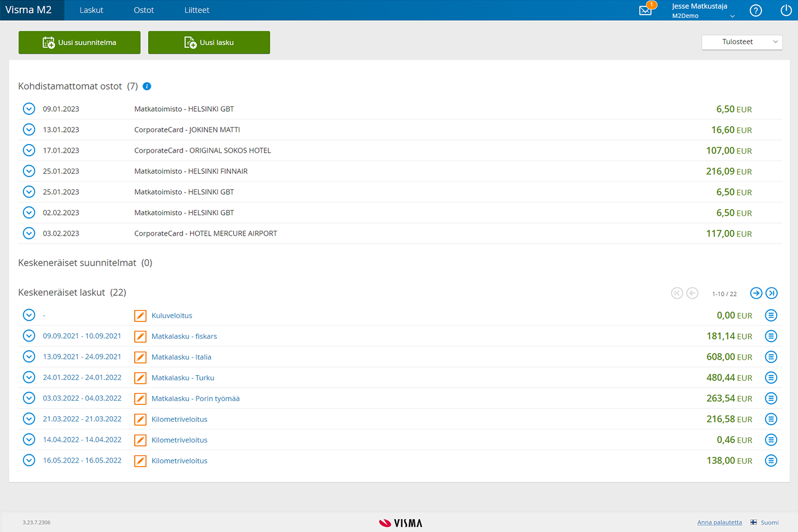Click pencil icon for Matkalasku - Porin työmää
This screenshot has width=798, height=532.
click(x=140, y=398)
